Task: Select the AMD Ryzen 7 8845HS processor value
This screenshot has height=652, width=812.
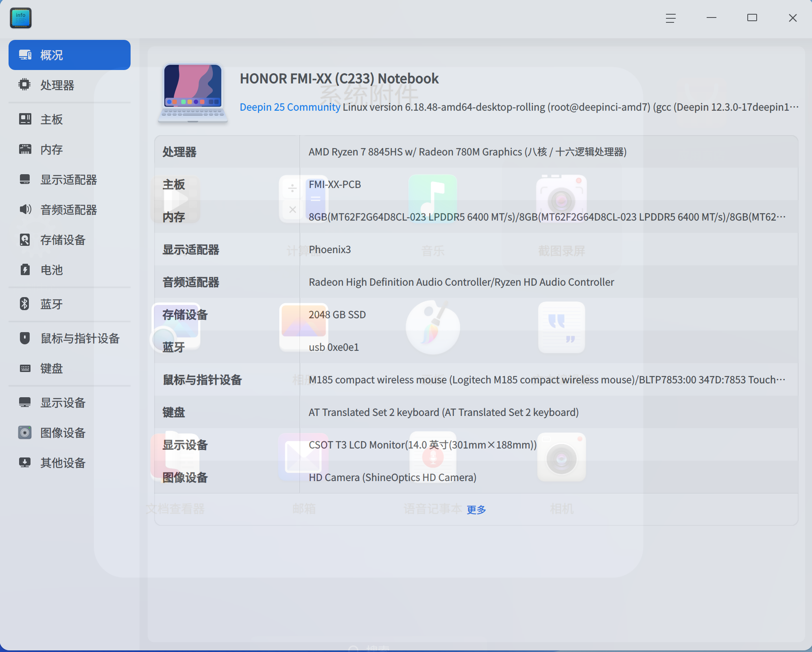Action: [467, 152]
